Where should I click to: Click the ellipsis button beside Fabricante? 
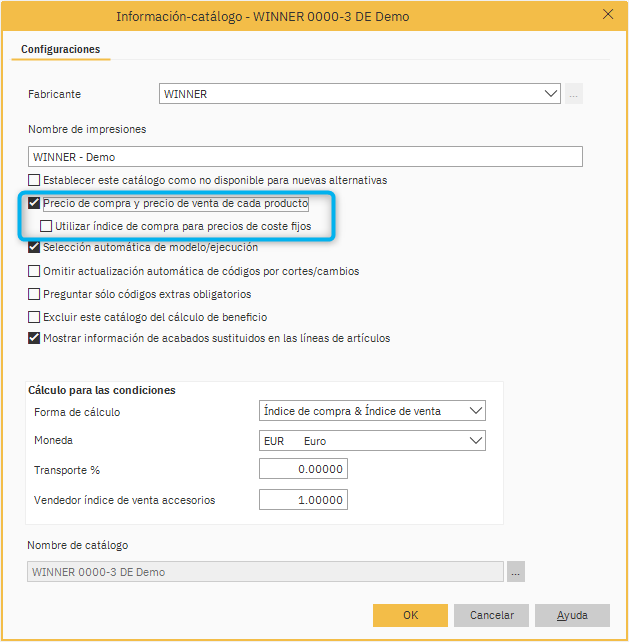574,94
